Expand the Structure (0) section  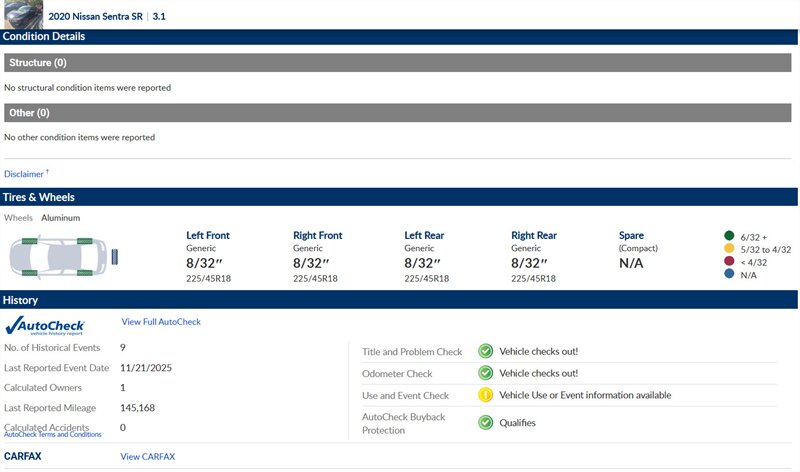click(x=399, y=63)
